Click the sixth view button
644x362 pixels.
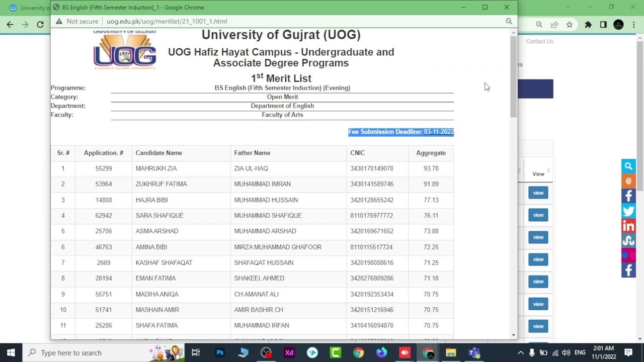pos(538,304)
